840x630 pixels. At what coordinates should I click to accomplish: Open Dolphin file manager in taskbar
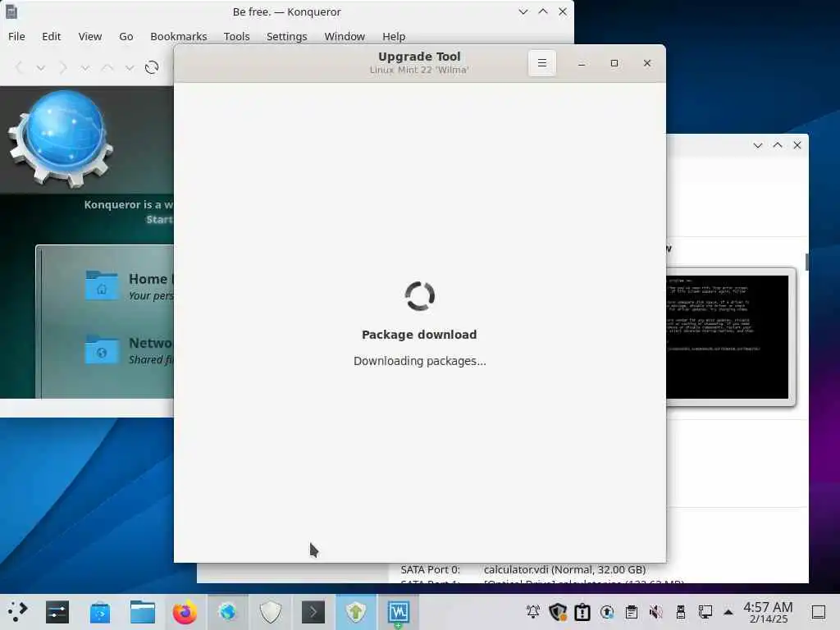[143, 612]
